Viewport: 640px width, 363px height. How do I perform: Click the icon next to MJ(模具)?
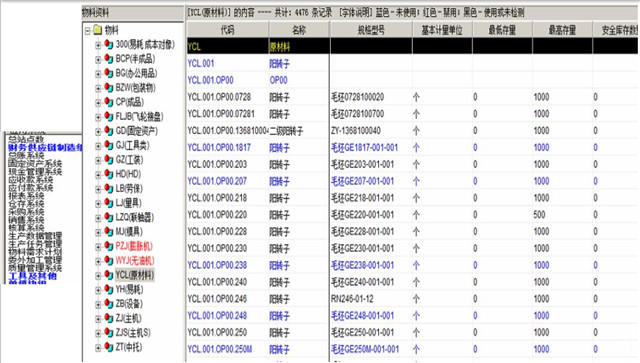coord(109,232)
